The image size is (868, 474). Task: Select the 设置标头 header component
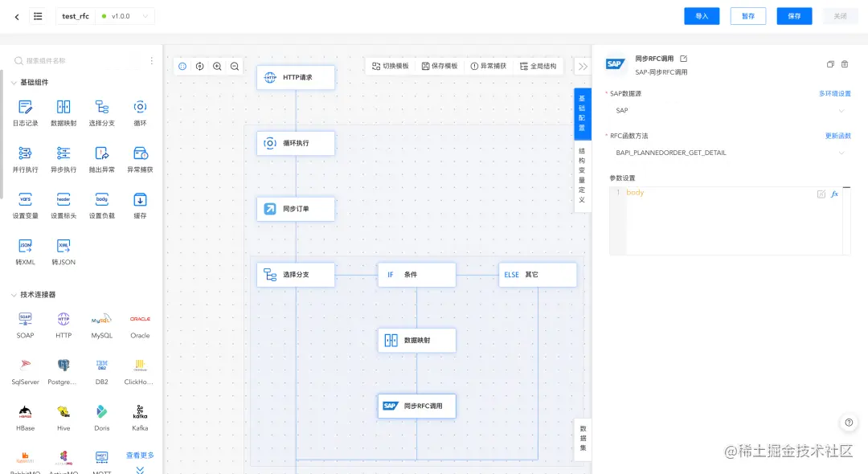63,206
